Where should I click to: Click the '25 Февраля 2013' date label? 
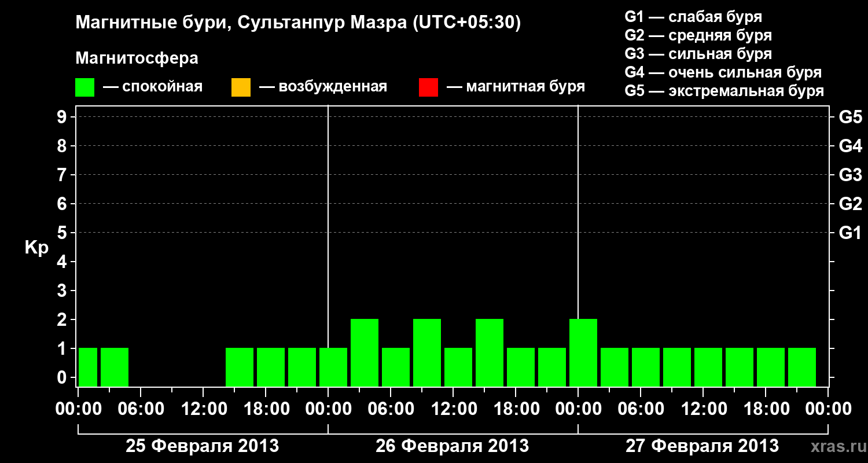pyautogui.click(x=203, y=446)
